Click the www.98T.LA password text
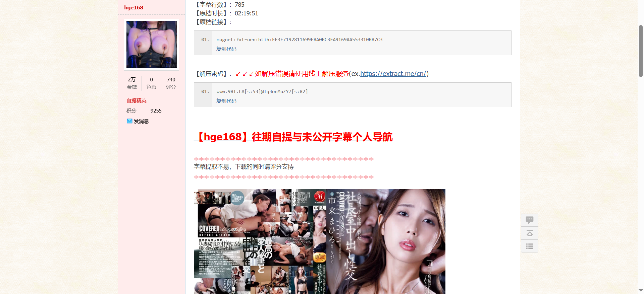The height and width of the screenshot is (294, 644). tap(262, 91)
